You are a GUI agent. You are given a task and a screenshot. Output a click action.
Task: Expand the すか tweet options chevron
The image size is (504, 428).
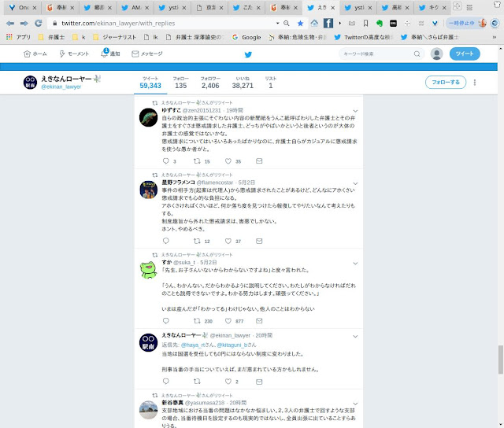click(x=355, y=264)
